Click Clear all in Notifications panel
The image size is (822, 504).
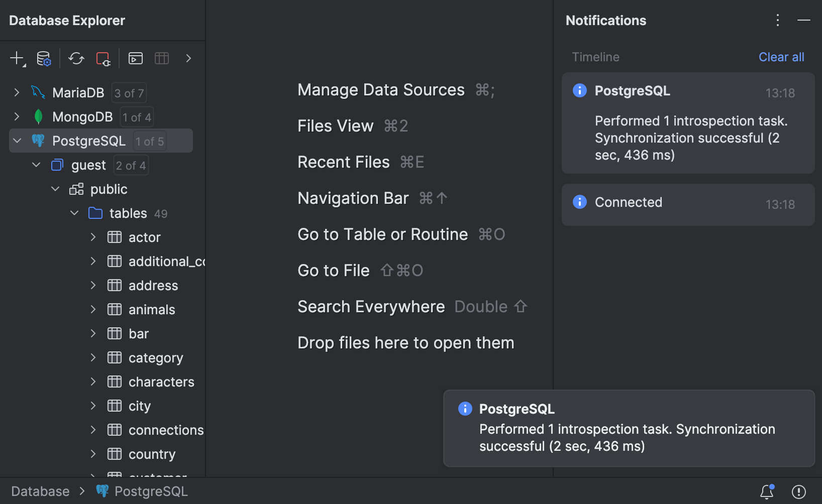[x=781, y=57]
